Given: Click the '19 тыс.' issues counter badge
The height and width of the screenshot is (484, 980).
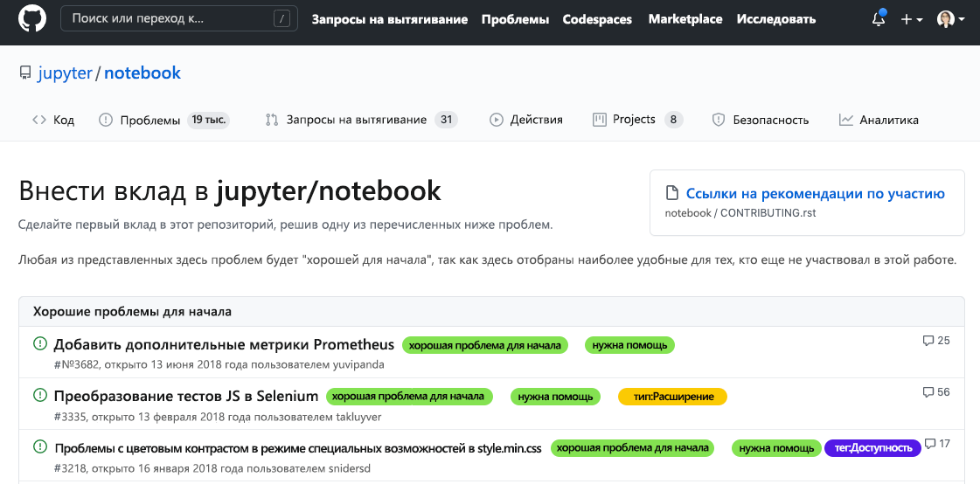Looking at the screenshot, I should [x=208, y=120].
